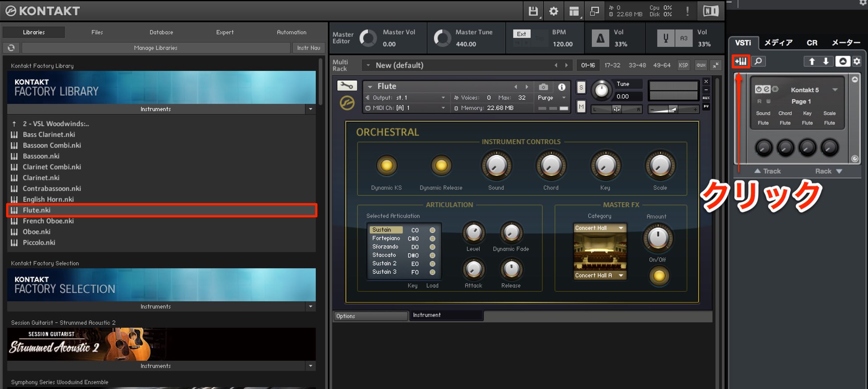Toggle the Dynamic Release yellow button
Viewport: 868px width, 389px height.
point(441,166)
